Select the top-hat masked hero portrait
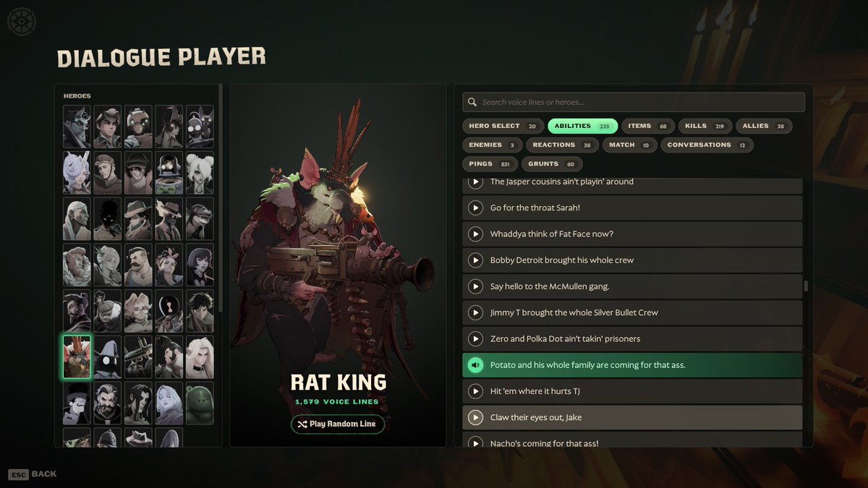The image size is (868, 488). pos(77,403)
